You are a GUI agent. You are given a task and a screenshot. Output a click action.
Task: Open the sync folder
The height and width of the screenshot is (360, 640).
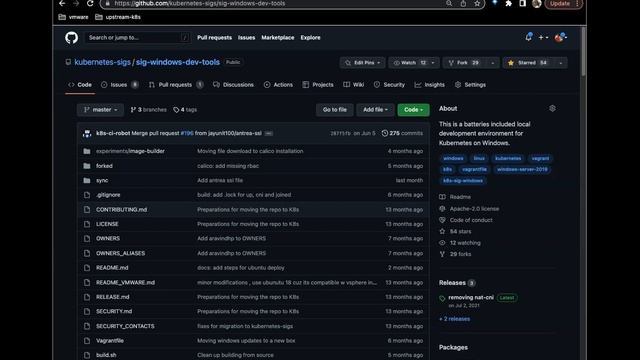point(102,180)
